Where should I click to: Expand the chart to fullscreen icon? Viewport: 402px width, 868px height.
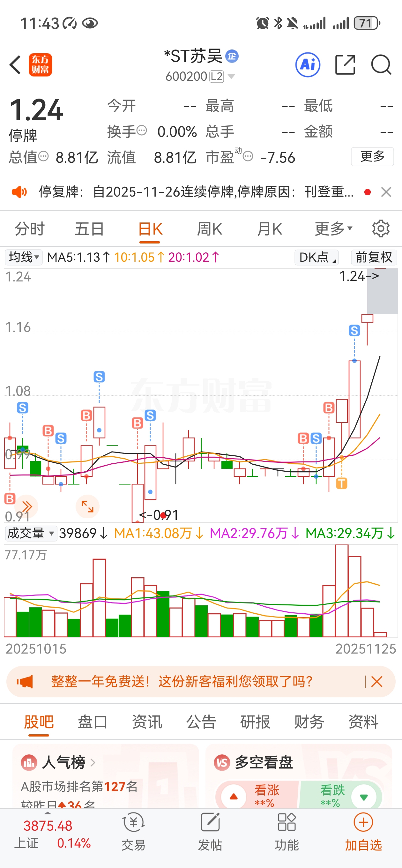[x=87, y=506]
